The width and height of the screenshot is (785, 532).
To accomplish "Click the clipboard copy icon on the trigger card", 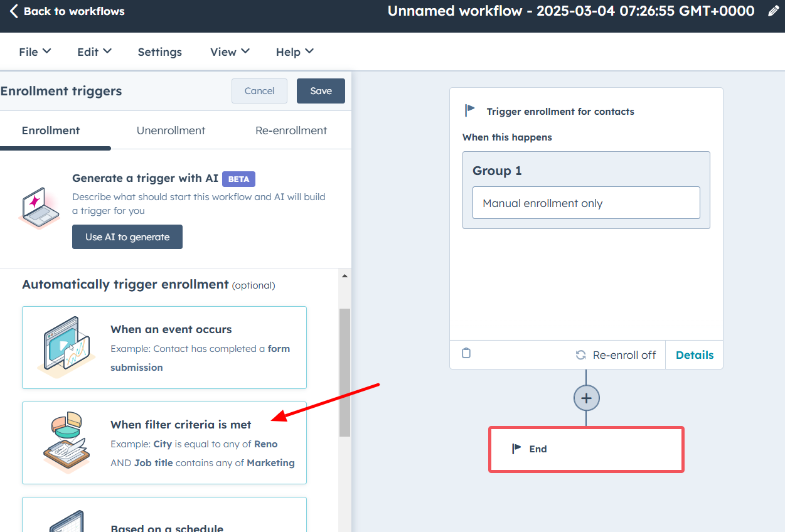I will coord(466,353).
